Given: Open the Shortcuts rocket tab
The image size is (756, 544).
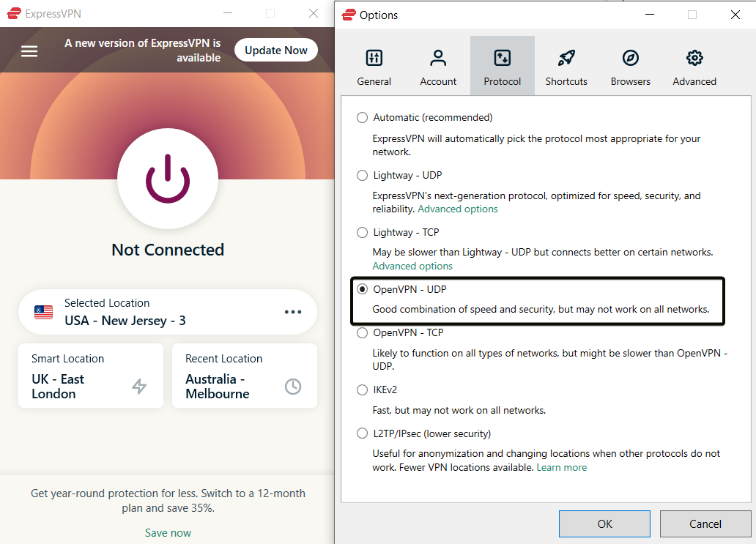Looking at the screenshot, I should [x=566, y=59].
